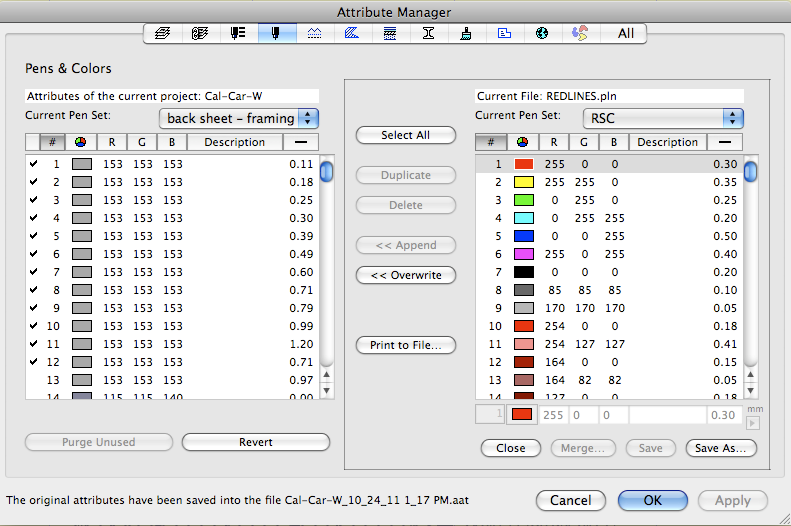Select the yellow swatch of pen 2
Viewport: 791px width, 526px height.
pyautogui.click(x=524, y=182)
